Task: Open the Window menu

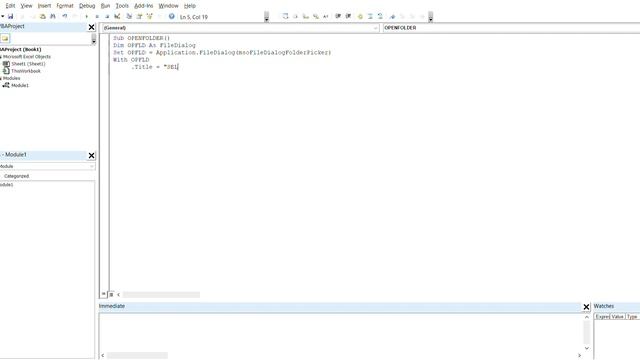Action: click(169, 6)
